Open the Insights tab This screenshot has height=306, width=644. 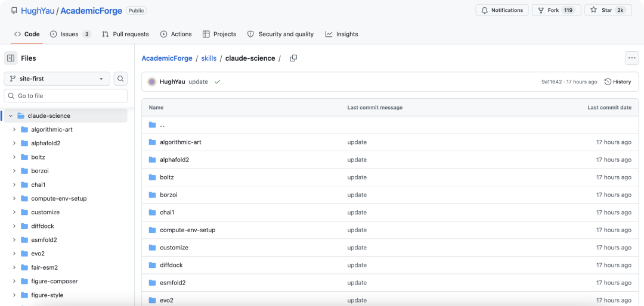342,34
